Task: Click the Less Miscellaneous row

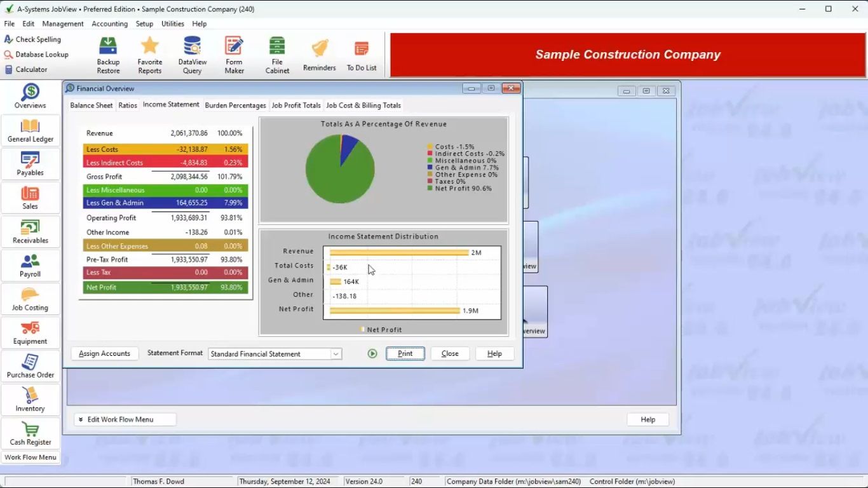Action: pyautogui.click(x=165, y=190)
